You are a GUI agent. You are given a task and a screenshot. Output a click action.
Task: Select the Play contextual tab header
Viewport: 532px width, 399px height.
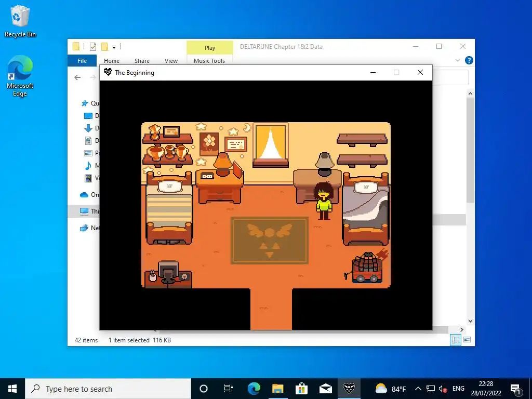click(210, 48)
